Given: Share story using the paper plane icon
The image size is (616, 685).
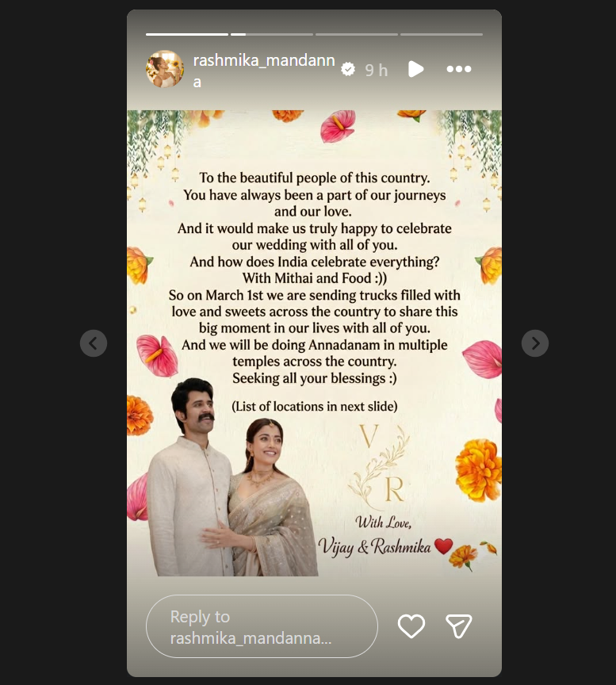Looking at the screenshot, I should pyautogui.click(x=458, y=626).
